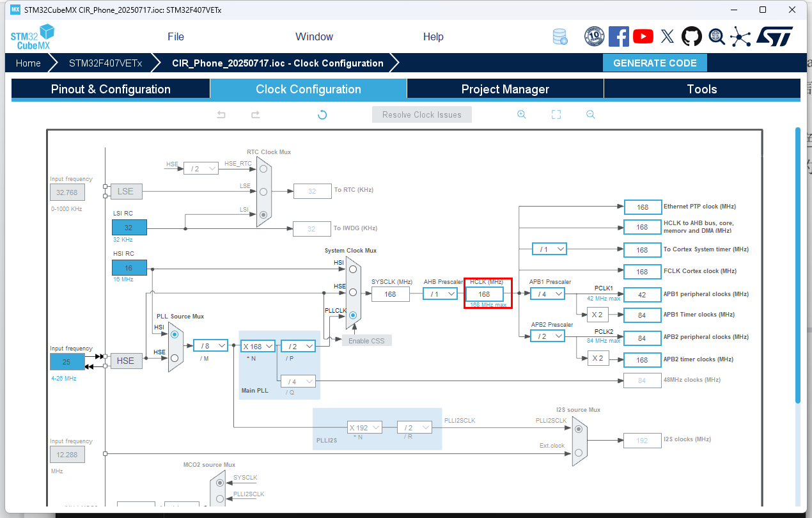Open the Window menu
The image size is (812, 518).
[314, 36]
